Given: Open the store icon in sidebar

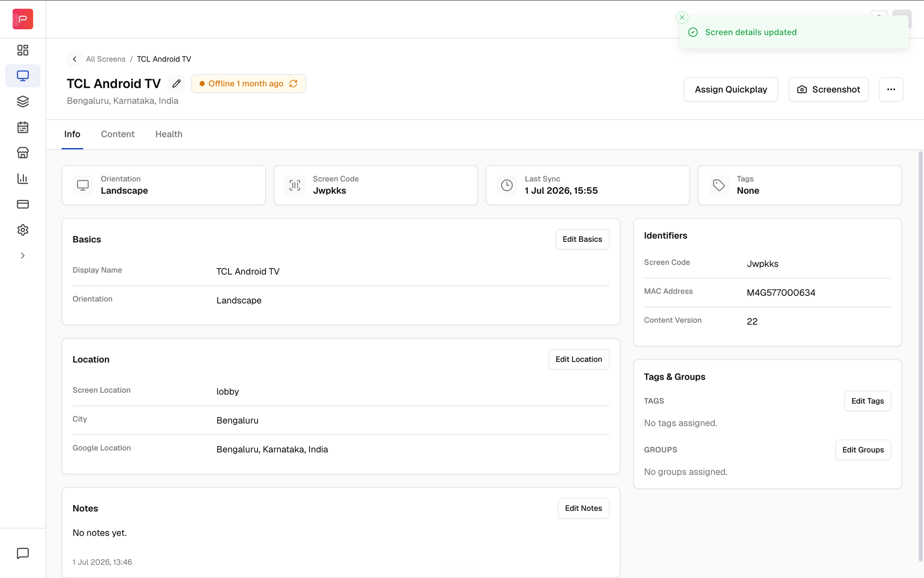Looking at the screenshot, I should [23, 153].
